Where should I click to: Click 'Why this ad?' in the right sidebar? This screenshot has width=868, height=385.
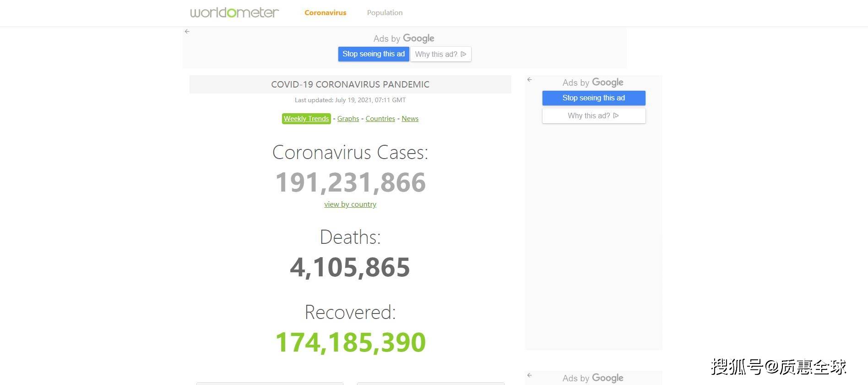pyautogui.click(x=593, y=116)
